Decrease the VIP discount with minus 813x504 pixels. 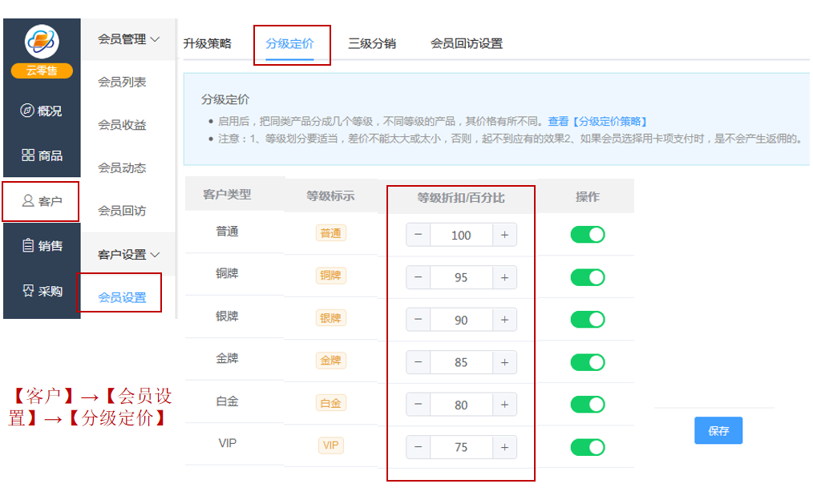tap(418, 447)
